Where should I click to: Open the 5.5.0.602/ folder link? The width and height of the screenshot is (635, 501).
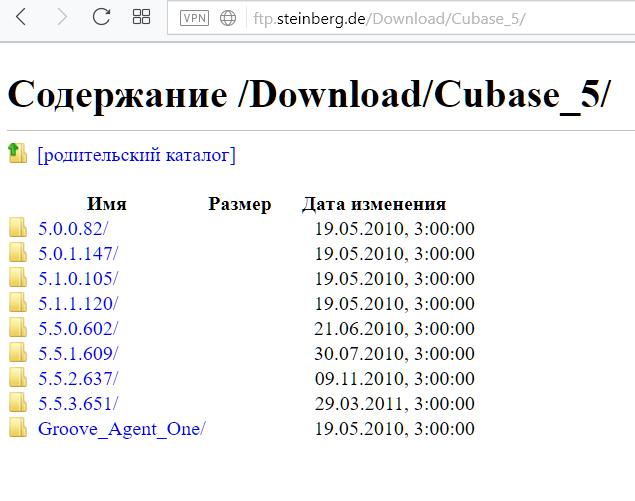[78, 329]
